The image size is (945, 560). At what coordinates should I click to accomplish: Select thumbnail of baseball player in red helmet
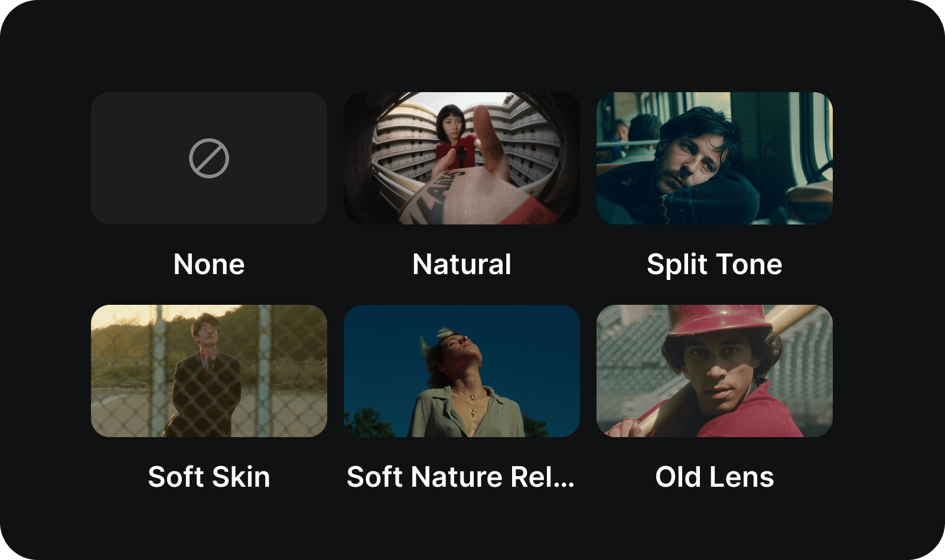[x=715, y=371]
